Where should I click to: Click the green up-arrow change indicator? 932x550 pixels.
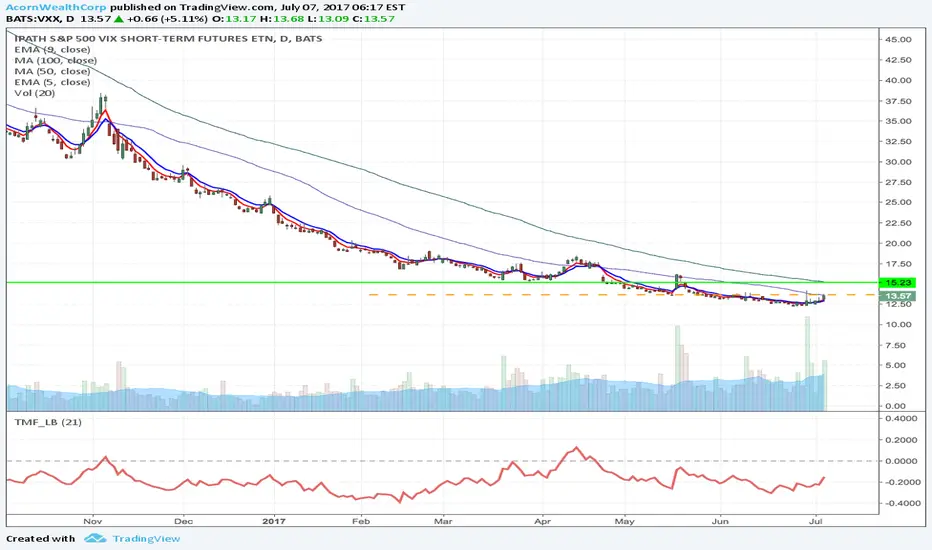pos(119,19)
